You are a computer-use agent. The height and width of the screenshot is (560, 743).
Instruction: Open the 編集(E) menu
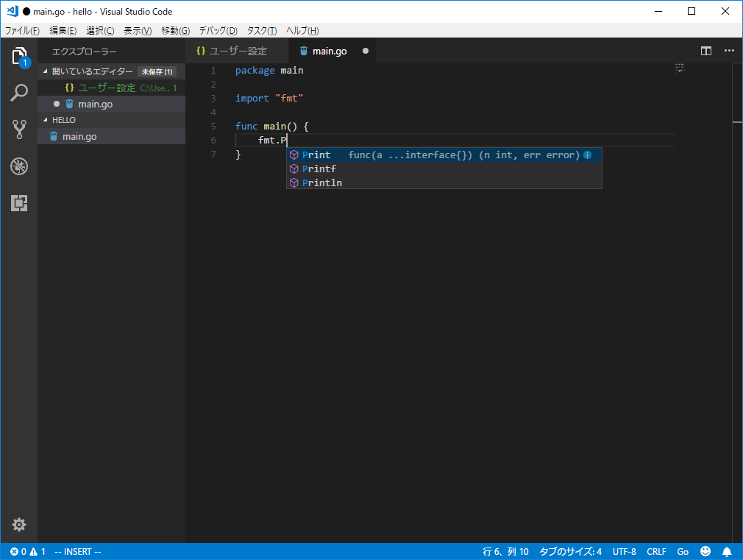63,31
